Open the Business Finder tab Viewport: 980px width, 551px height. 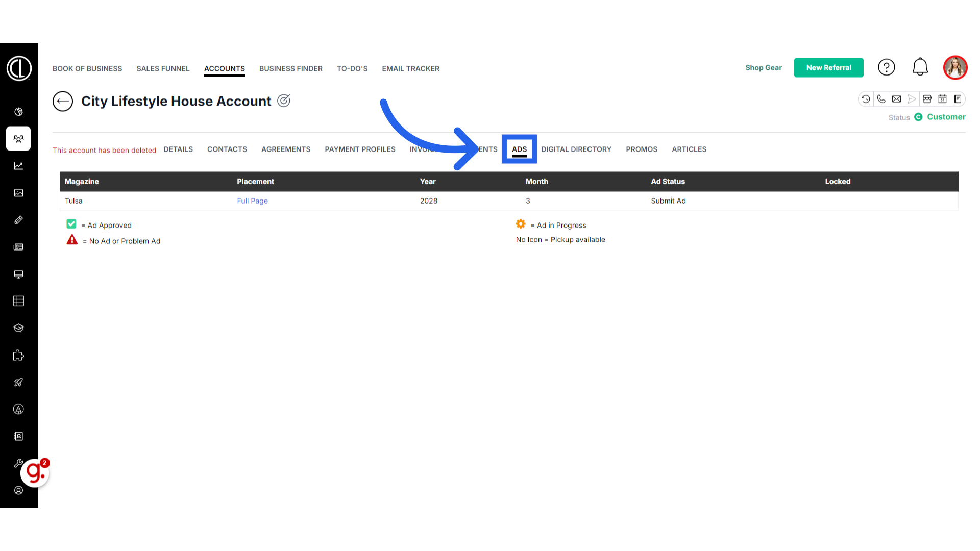point(291,68)
